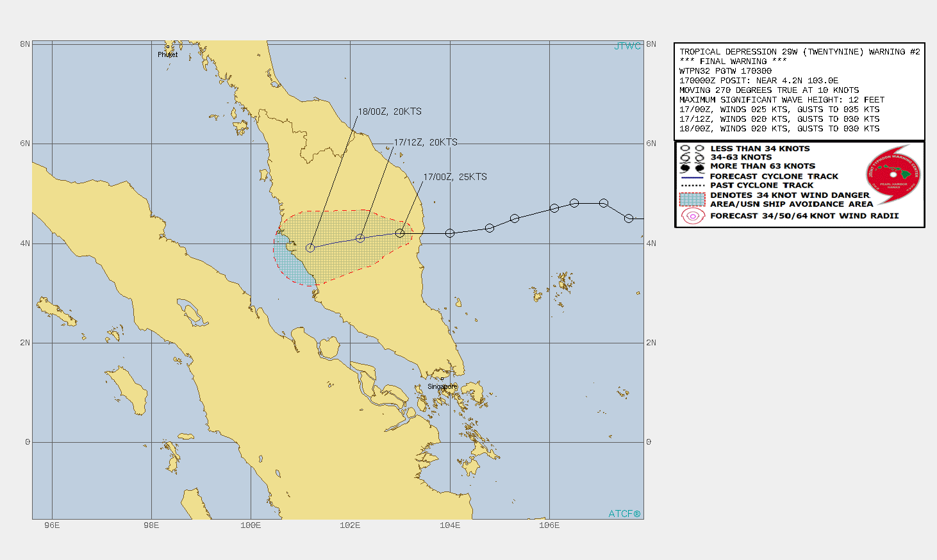Click the '17/12Z, 20KTS' forecast label
The height and width of the screenshot is (560, 937).
(426, 142)
